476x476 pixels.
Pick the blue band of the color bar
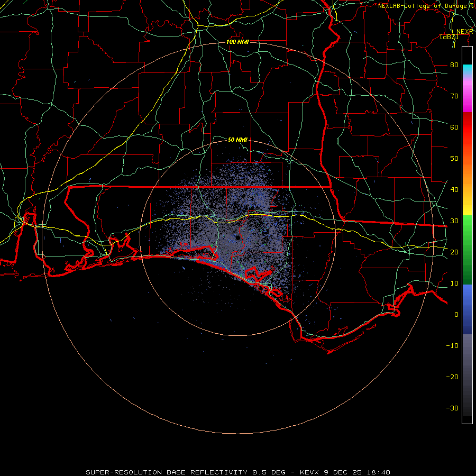(x=467, y=309)
